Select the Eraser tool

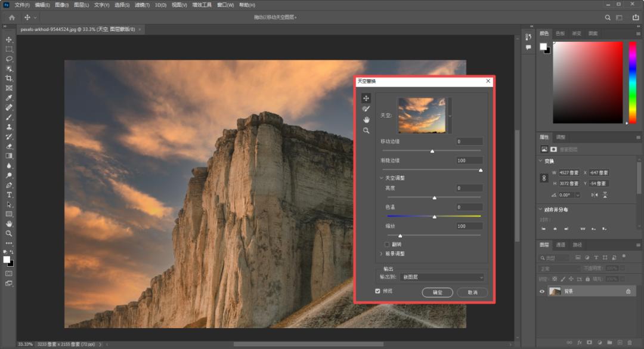tap(9, 146)
